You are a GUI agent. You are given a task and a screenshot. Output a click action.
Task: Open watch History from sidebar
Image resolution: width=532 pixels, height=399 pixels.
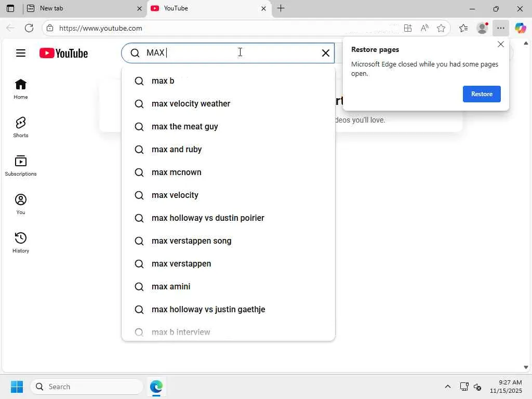click(x=21, y=242)
